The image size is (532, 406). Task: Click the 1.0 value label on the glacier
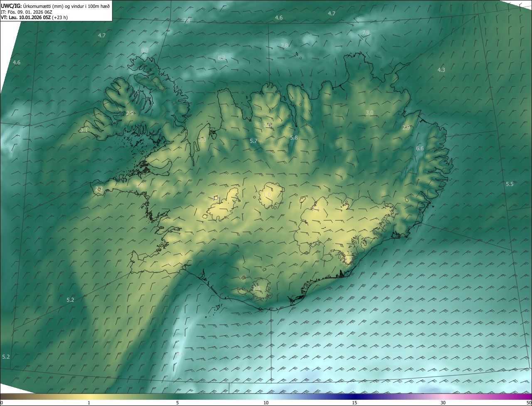(x=267, y=195)
